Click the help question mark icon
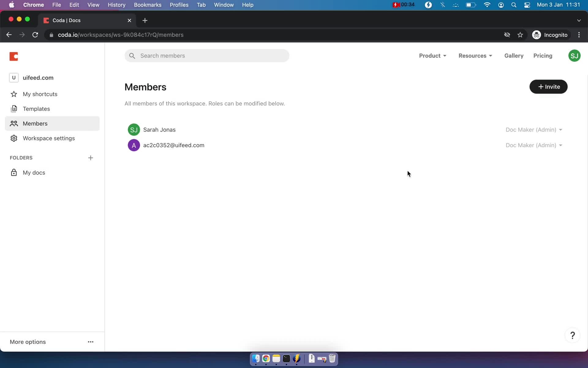588x368 pixels. pyautogui.click(x=573, y=335)
